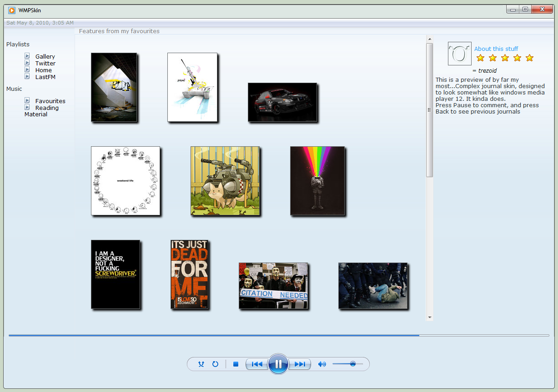
Task: Click the play icon beside Gallery
Action: coord(27,56)
